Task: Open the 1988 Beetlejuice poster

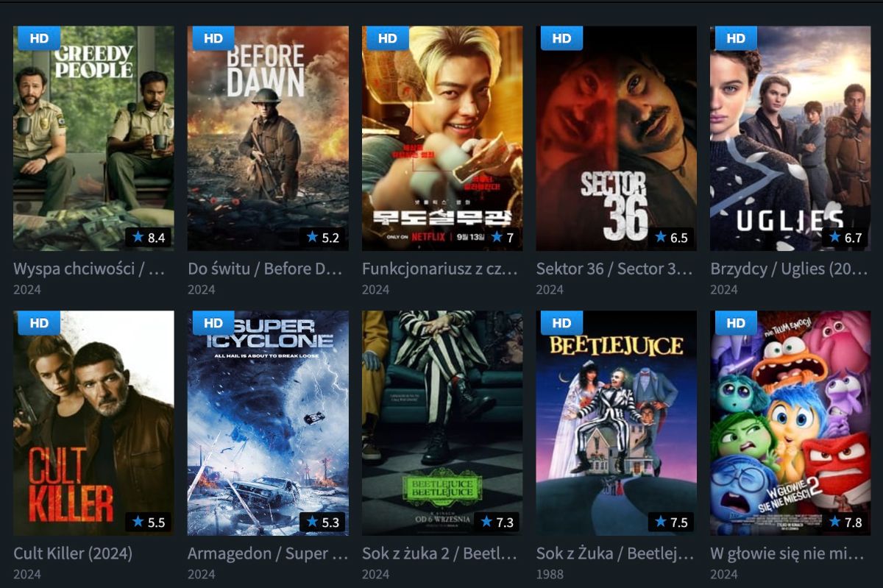Action: point(617,423)
